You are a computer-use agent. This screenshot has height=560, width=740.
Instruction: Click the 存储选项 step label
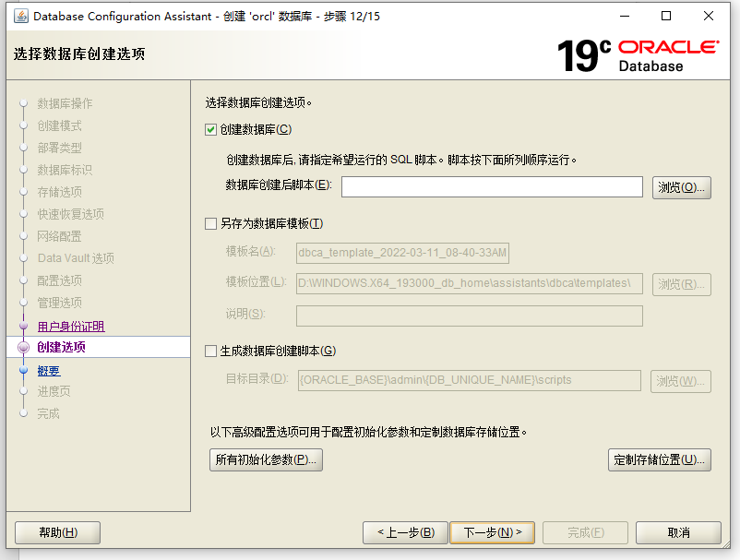(x=59, y=192)
